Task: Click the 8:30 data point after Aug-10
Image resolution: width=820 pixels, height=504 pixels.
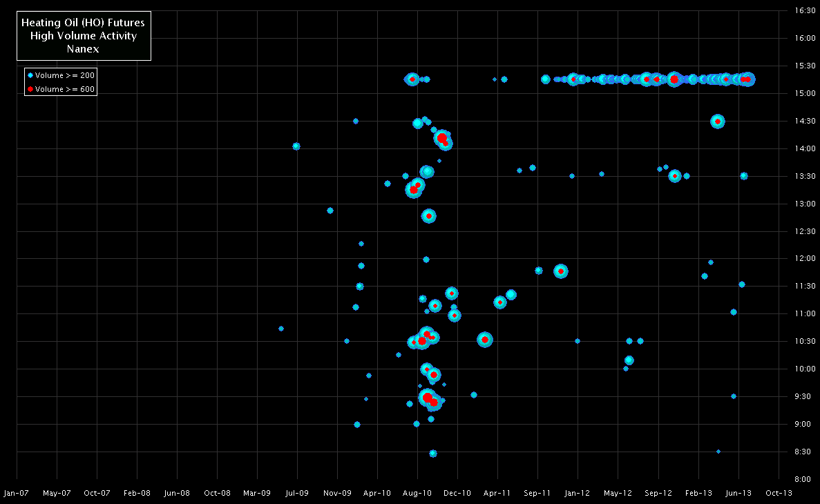Action: click(x=433, y=454)
